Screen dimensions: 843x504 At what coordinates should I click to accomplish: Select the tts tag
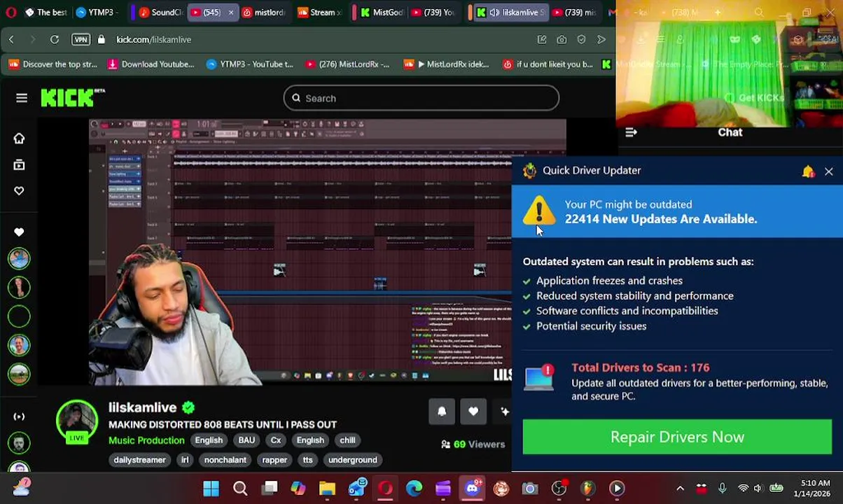[307, 460]
